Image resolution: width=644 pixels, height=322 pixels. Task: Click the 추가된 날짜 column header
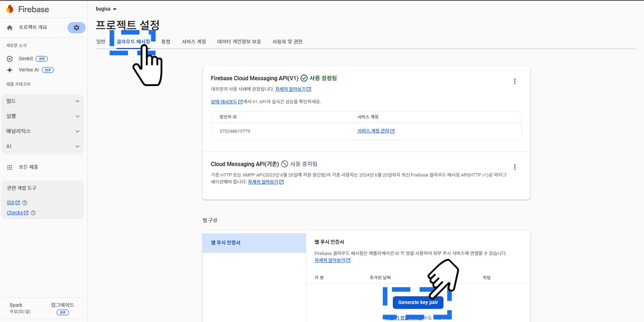point(380,278)
